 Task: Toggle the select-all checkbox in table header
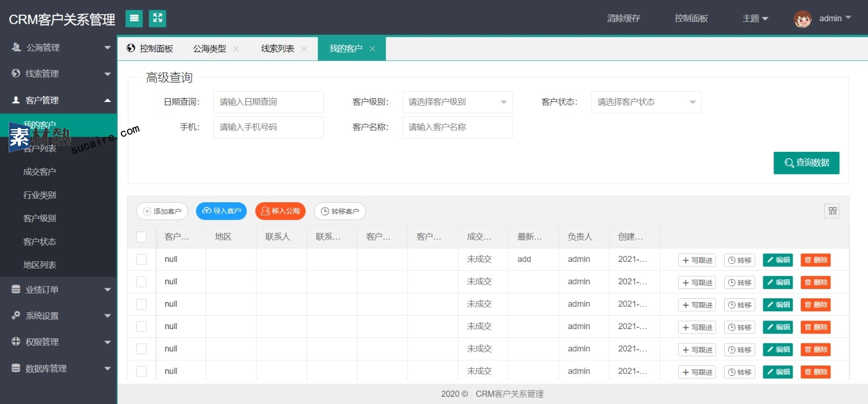coord(142,237)
